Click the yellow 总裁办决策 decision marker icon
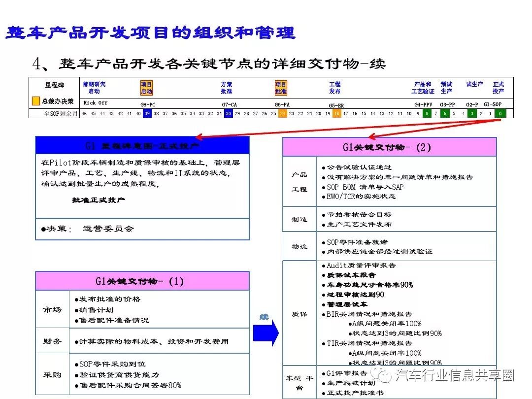Screen dimensions: 532x399 (36, 101)
